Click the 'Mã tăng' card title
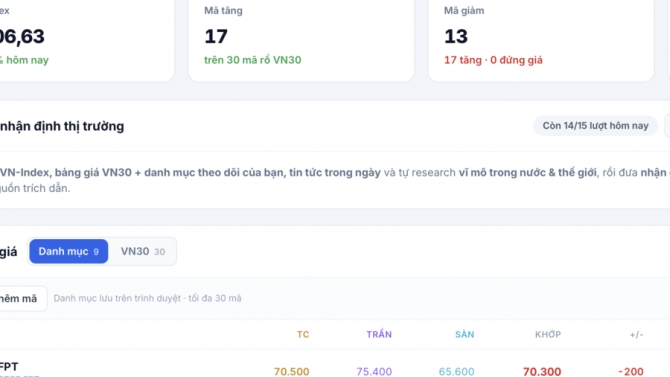 pyautogui.click(x=223, y=11)
